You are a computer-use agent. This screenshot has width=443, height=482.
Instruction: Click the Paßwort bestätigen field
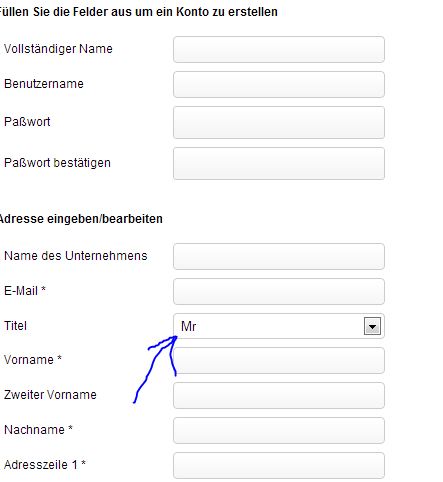279,164
